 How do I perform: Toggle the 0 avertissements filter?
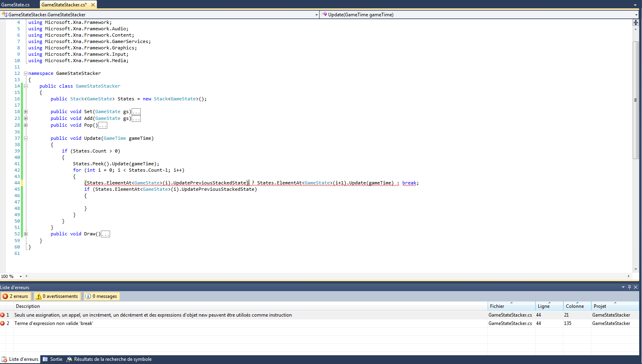coord(57,296)
